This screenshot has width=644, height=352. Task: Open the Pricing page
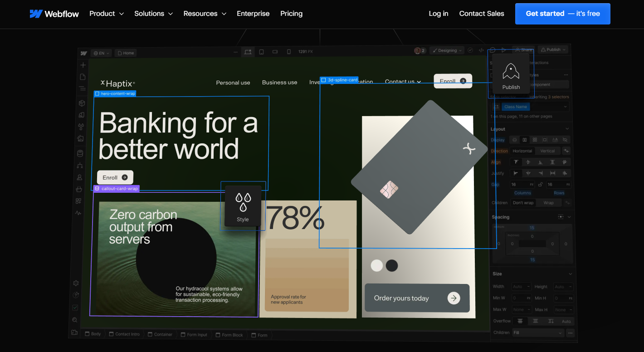point(292,14)
